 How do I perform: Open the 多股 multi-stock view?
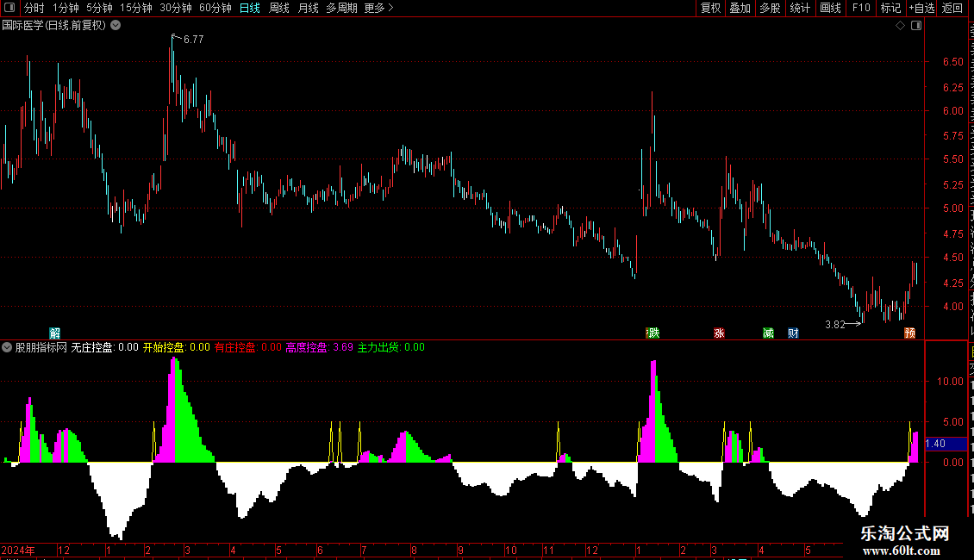tap(771, 8)
